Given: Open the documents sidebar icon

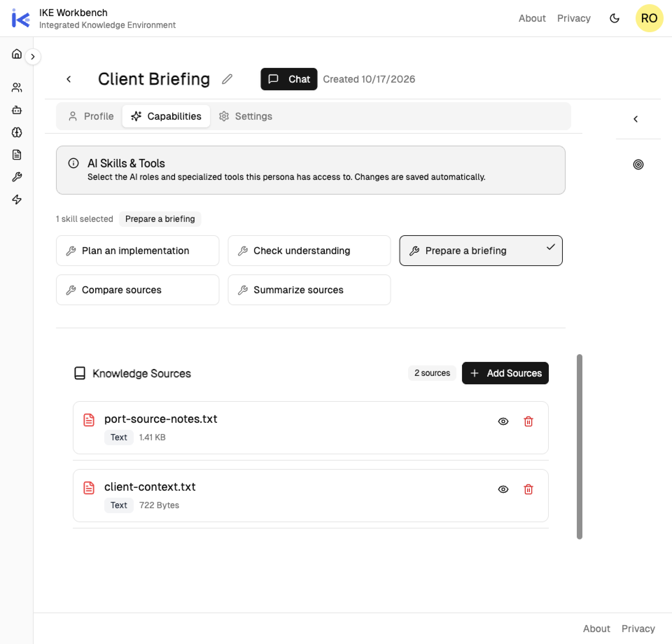Looking at the screenshot, I should [x=17, y=155].
